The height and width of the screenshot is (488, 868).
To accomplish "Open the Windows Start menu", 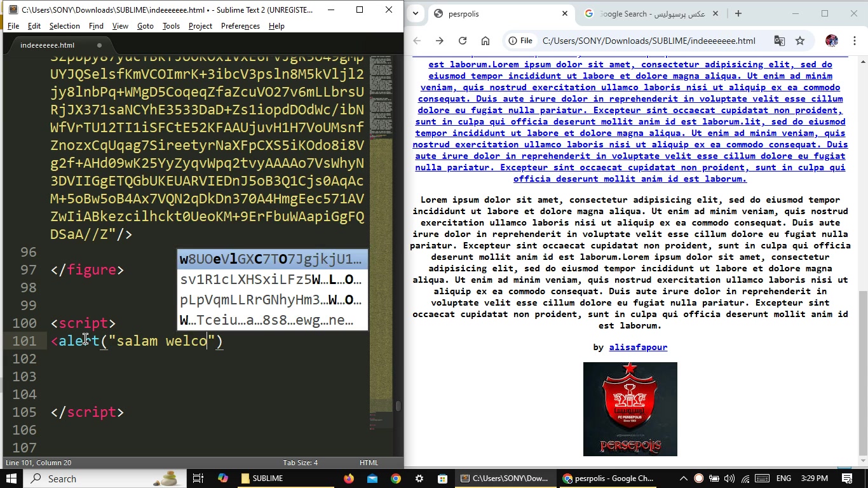I will click(x=11, y=478).
